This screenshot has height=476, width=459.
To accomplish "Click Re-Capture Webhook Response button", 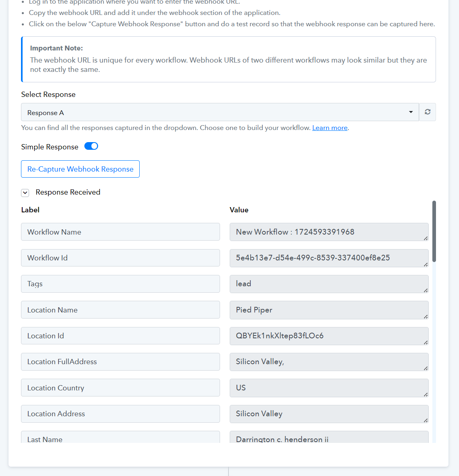I will pyautogui.click(x=80, y=169).
